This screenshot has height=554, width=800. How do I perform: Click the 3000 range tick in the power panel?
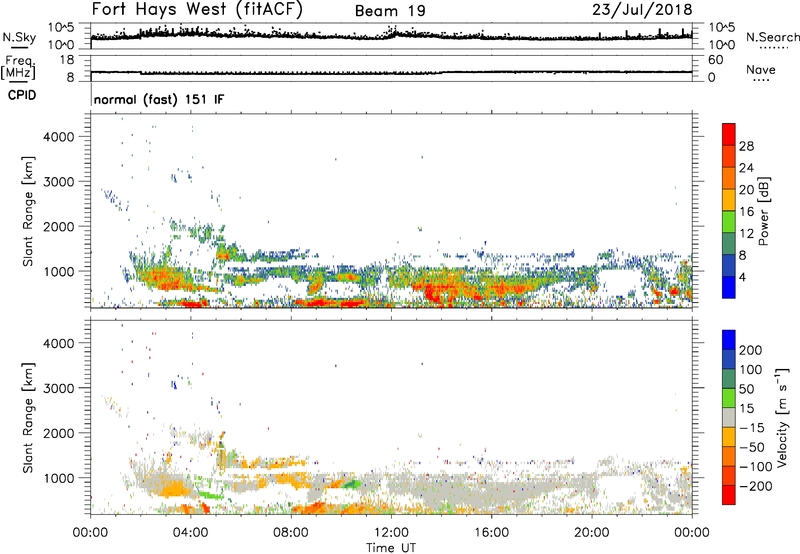(59, 182)
